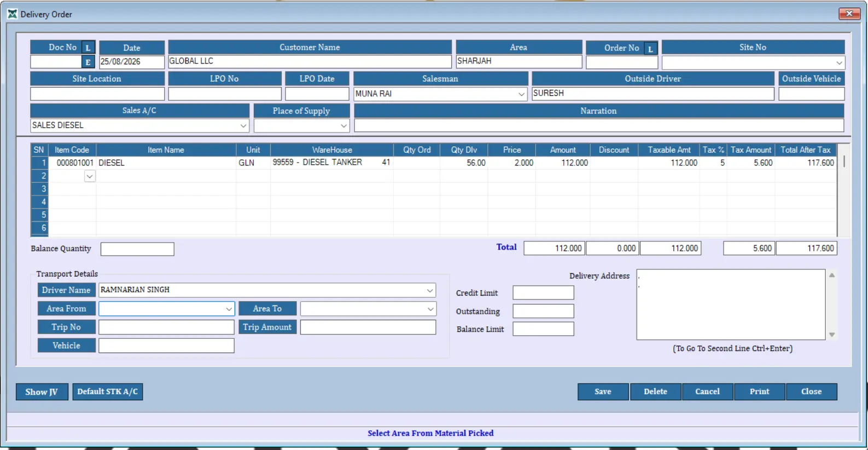Click the Print button
This screenshot has height=450, width=868.
pos(759,391)
